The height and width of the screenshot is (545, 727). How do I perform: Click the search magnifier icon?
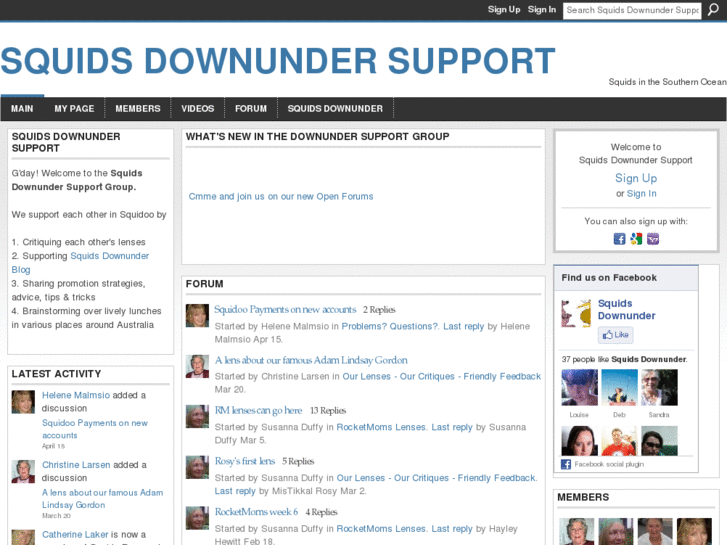click(713, 10)
